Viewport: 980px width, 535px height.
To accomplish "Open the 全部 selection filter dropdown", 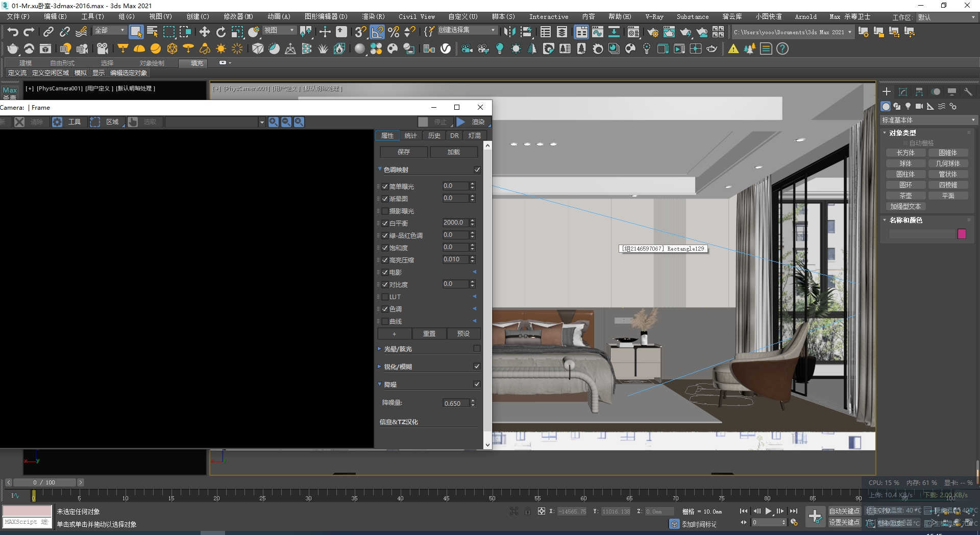I will click(109, 31).
